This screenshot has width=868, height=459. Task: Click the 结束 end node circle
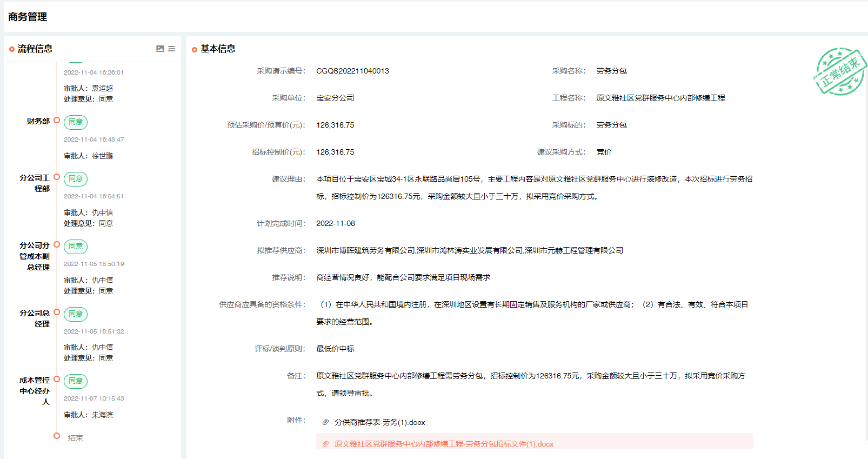click(x=57, y=436)
